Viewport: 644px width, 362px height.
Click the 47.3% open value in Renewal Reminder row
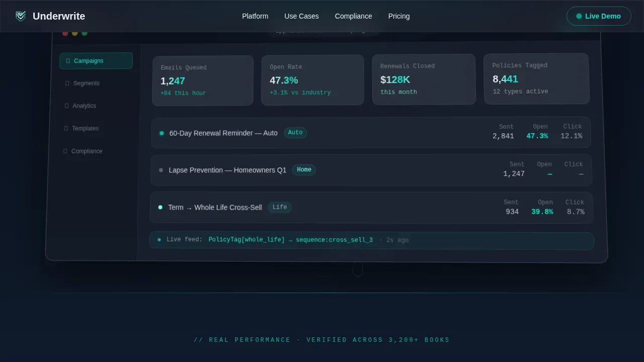click(x=537, y=136)
